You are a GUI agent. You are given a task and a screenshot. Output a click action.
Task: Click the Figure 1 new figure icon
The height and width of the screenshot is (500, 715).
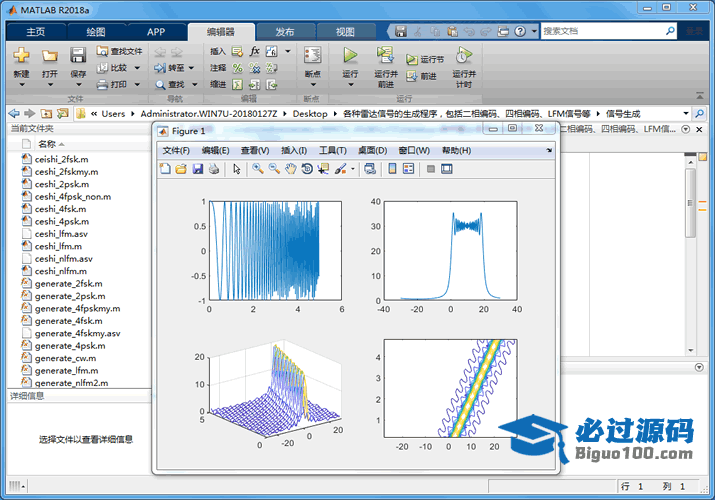click(165, 169)
